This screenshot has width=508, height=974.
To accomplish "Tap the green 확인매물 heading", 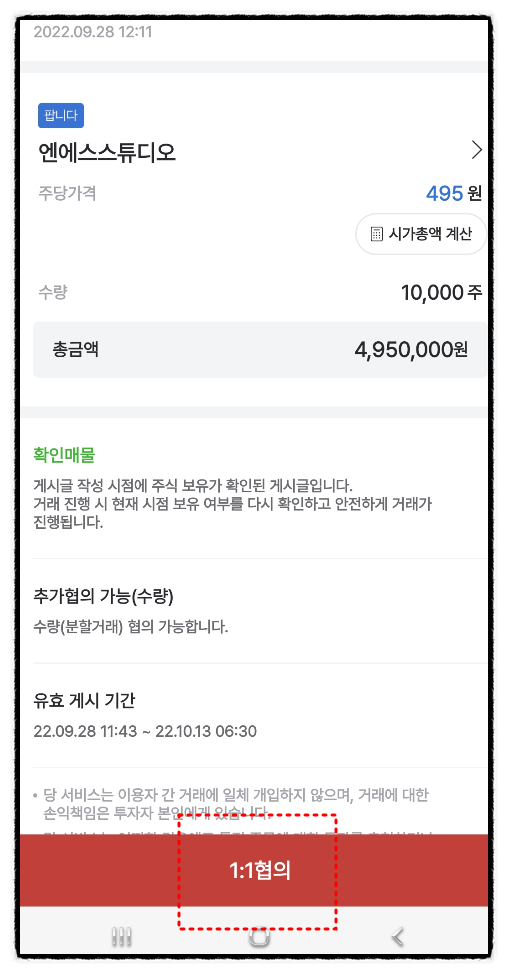I will pos(64,455).
